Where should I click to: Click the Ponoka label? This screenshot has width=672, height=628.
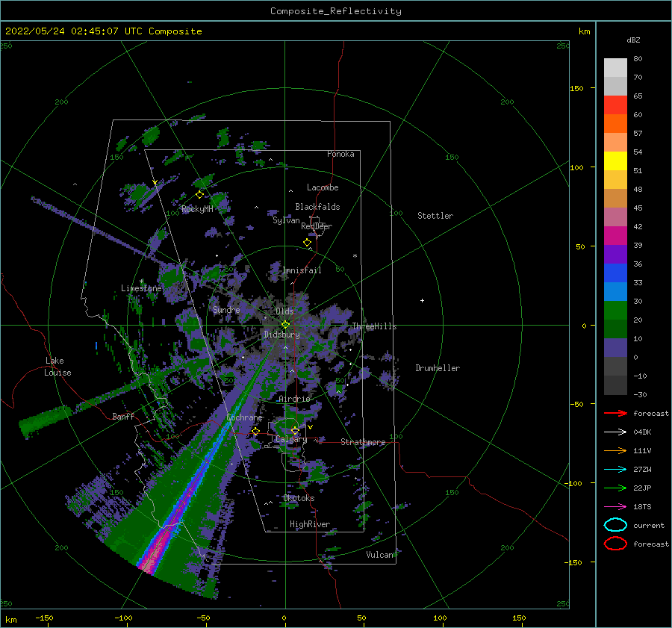click(340, 154)
